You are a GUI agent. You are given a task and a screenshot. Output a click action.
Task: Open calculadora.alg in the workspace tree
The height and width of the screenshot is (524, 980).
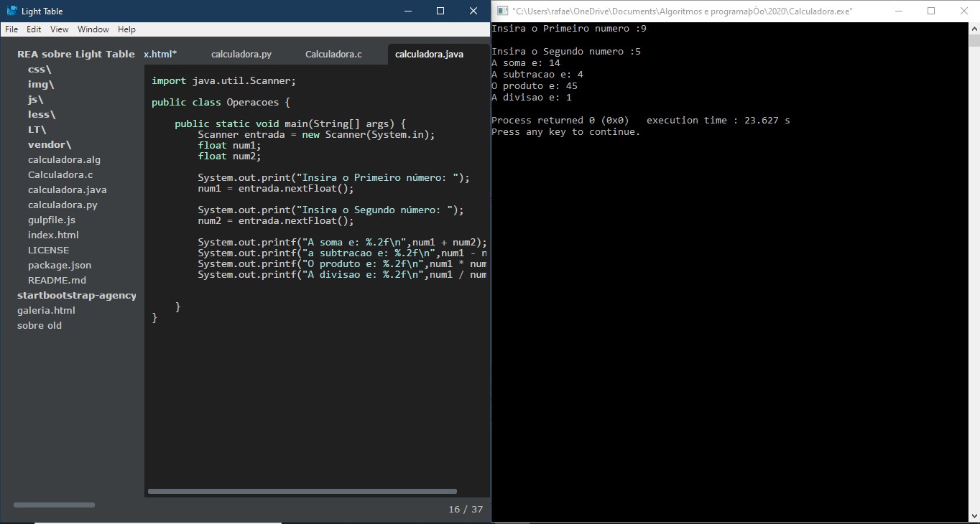64,159
